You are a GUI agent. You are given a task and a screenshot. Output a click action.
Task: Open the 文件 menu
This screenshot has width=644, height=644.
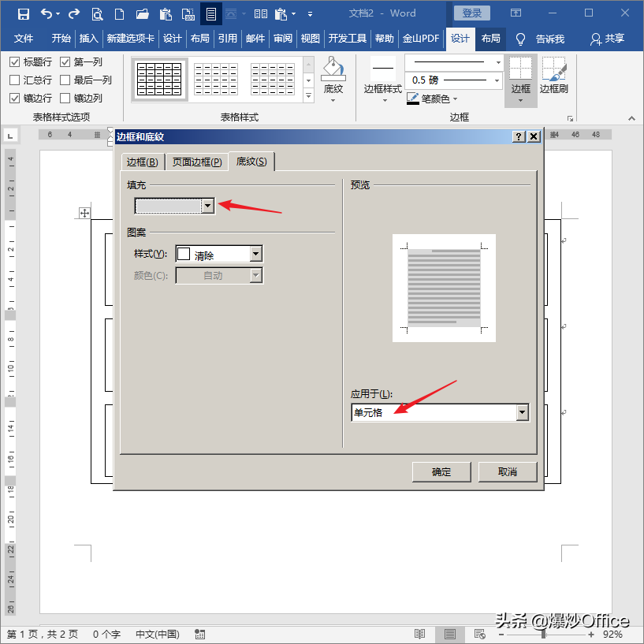[24, 39]
